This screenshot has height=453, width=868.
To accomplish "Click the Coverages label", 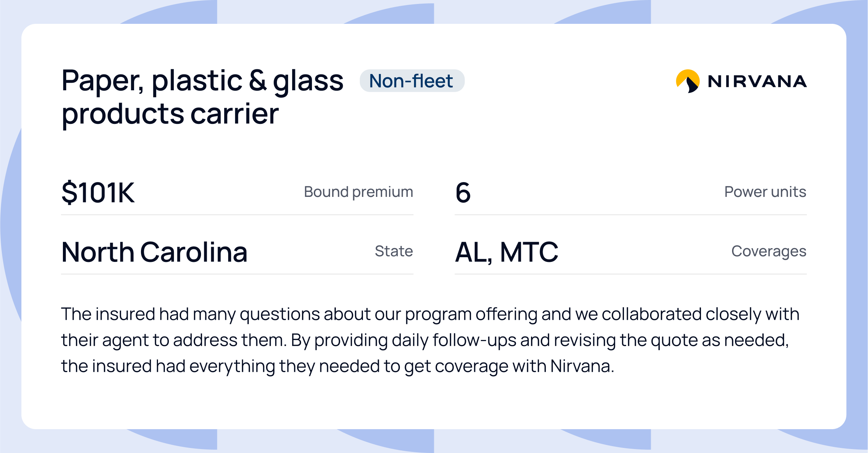I will (x=769, y=251).
